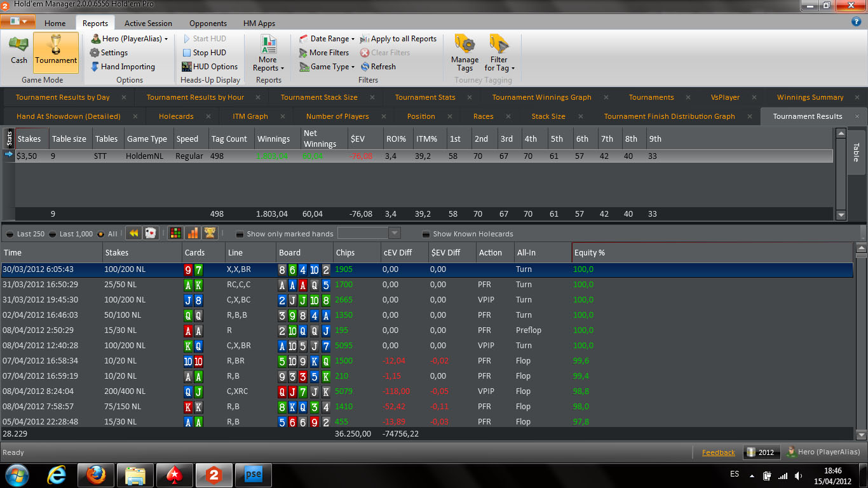Click hand list scrollbar down arrow
The image size is (868, 488).
click(x=861, y=435)
